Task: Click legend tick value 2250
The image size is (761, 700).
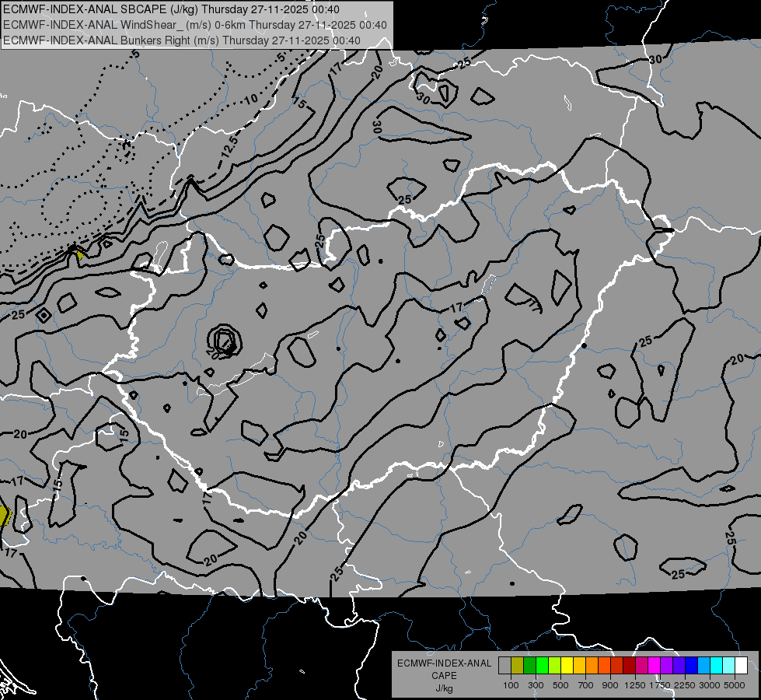Action: click(x=685, y=685)
